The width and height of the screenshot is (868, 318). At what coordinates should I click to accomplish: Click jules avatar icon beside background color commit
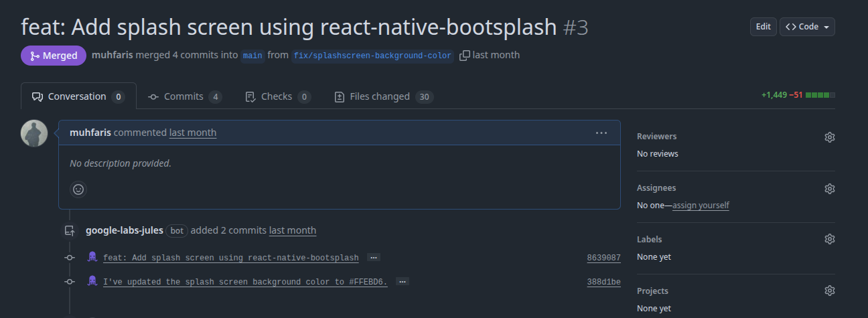[x=92, y=281]
